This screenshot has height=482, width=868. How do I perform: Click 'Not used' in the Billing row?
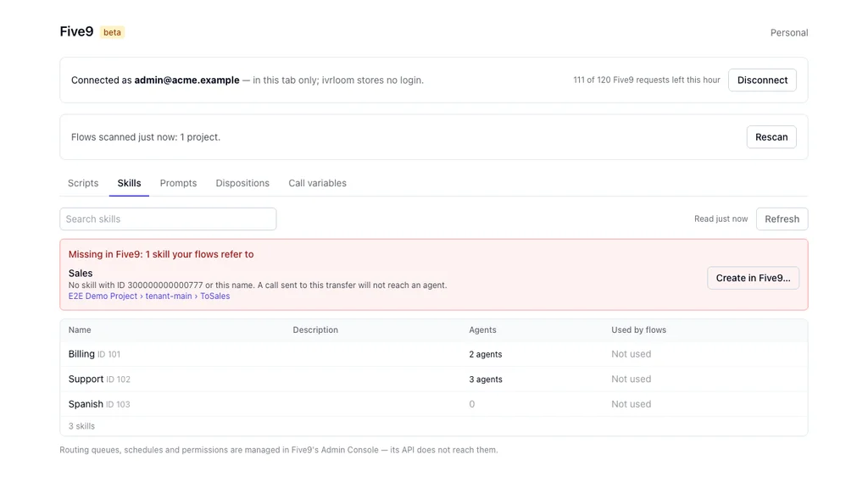pyautogui.click(x=631, y=354)
